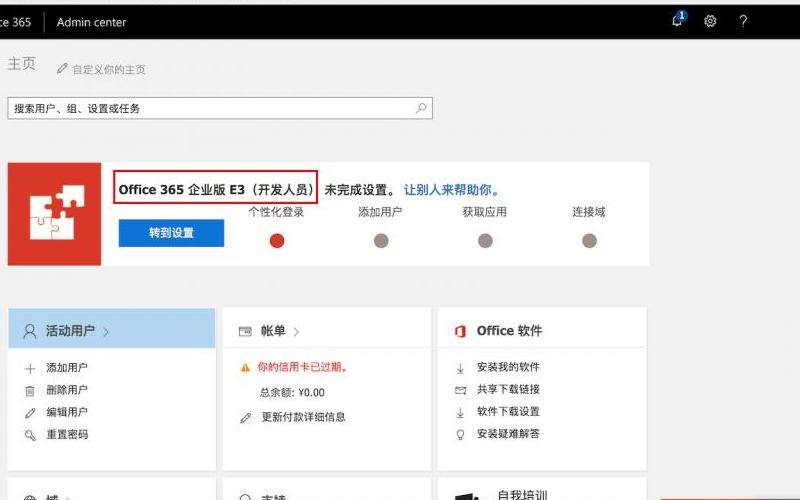Click the Office logo icon
This screenshot has width=800, height=500.
coord(460,332)
